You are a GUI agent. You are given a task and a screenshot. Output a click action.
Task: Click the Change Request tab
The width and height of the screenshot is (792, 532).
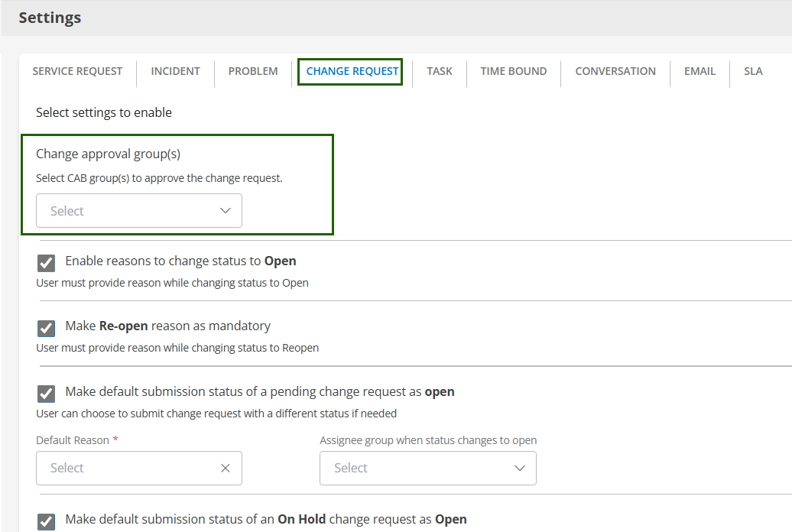(352, 71)
